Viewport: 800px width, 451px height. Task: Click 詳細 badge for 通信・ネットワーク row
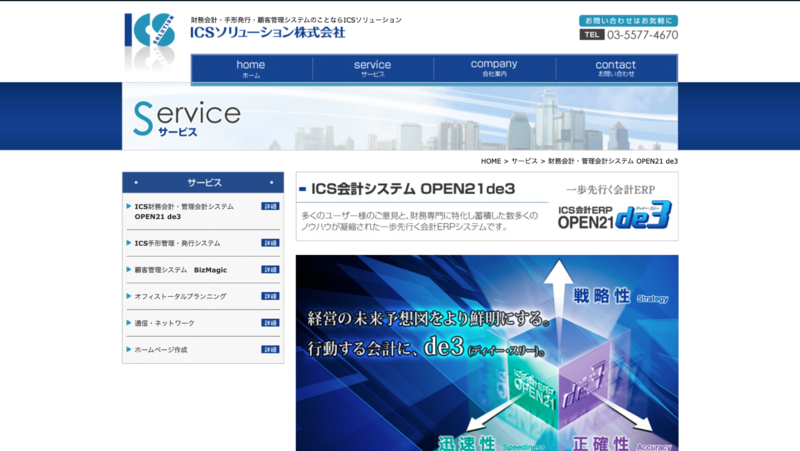[270, 322]
